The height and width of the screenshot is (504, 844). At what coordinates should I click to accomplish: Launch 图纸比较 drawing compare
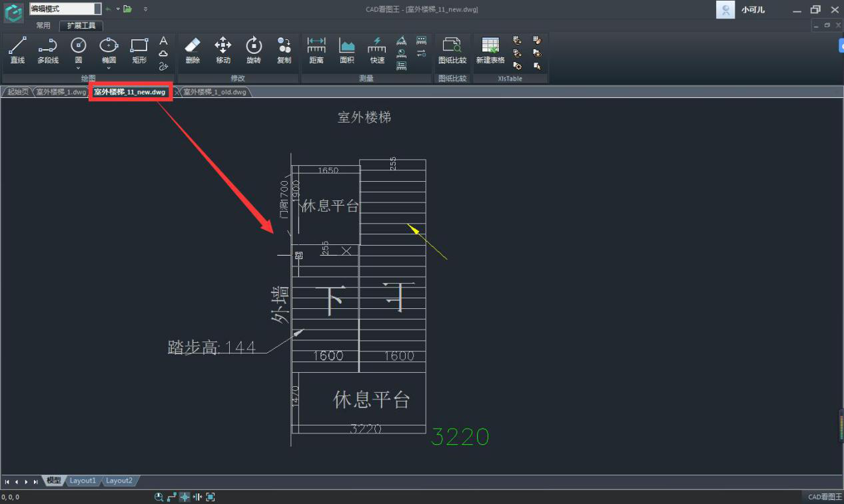tap(452, 50)
